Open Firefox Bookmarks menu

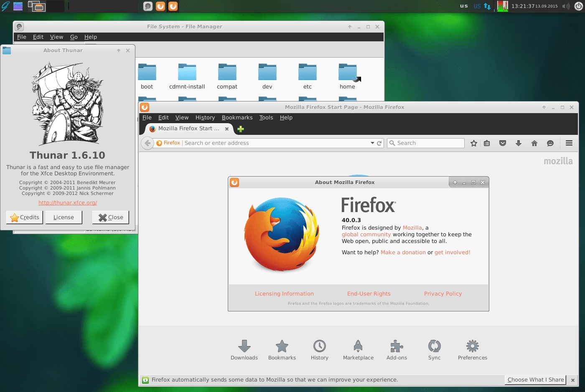(237, 118)
